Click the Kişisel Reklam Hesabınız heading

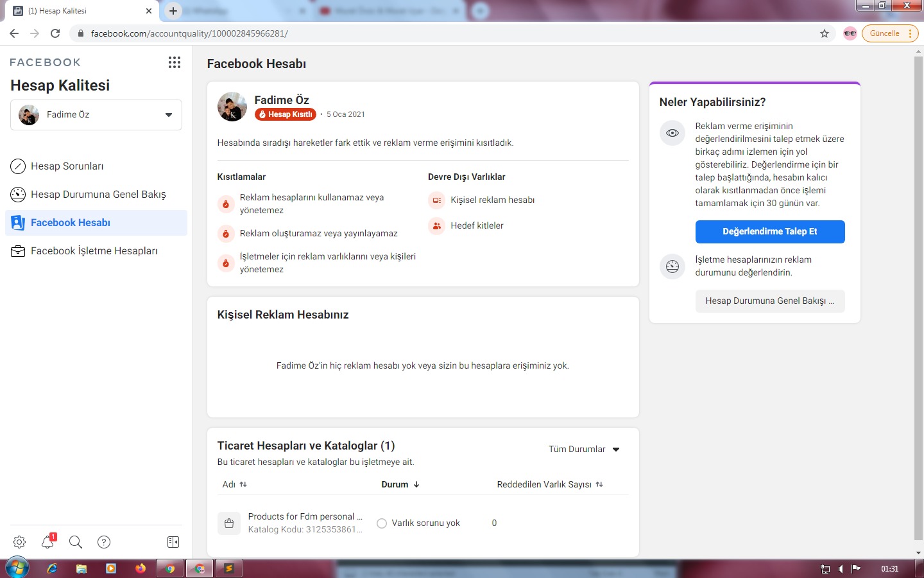(283, 315)
